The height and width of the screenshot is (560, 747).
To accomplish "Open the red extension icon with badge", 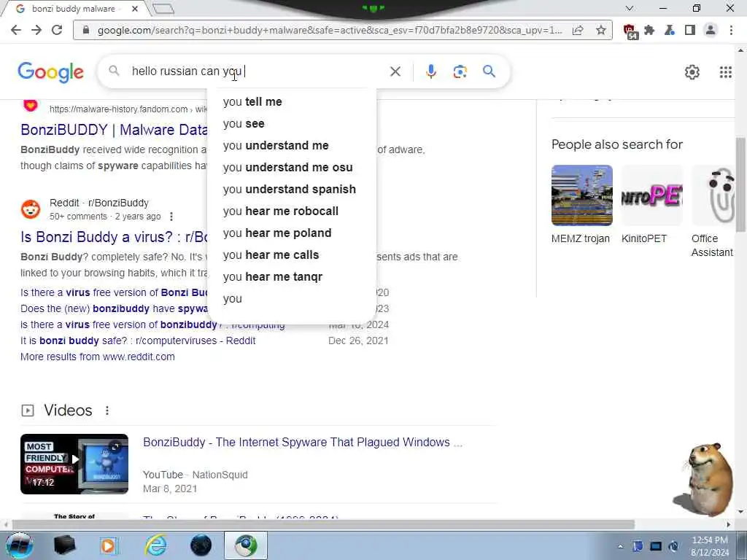I will (x=630, y=31).
